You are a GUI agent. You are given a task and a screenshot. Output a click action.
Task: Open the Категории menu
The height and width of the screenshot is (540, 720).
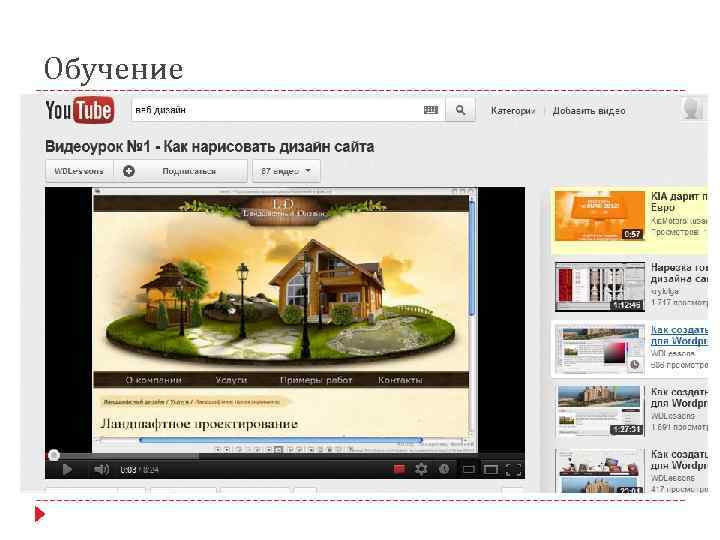512,111
